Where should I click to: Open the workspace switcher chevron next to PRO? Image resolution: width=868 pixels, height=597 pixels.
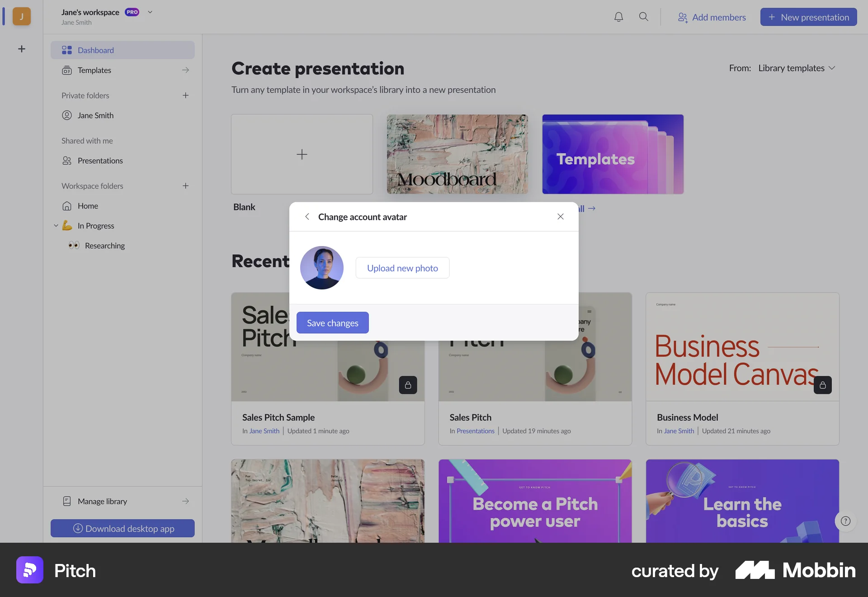(150, 12)
